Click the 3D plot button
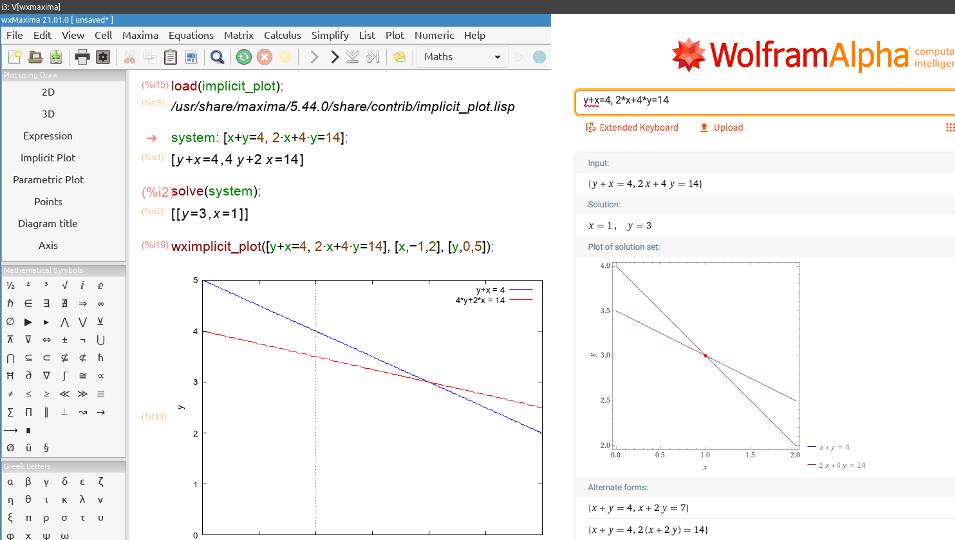This screenshot has width=955, height=540. pyautogui.click(x=48, y=114)
